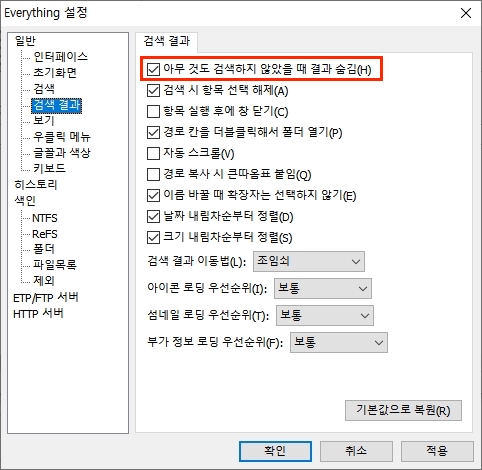Close the Everything 설정 dialog
The width and height of the screenshot is (482, 470).
pos(466,13)
